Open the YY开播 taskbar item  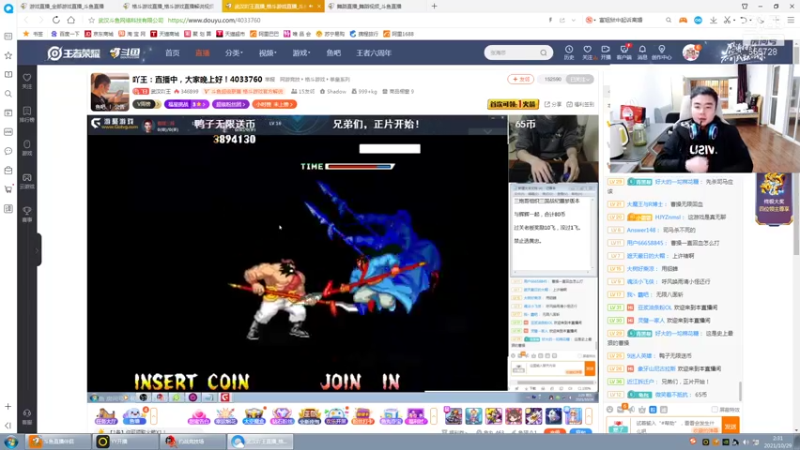(126, 441)
